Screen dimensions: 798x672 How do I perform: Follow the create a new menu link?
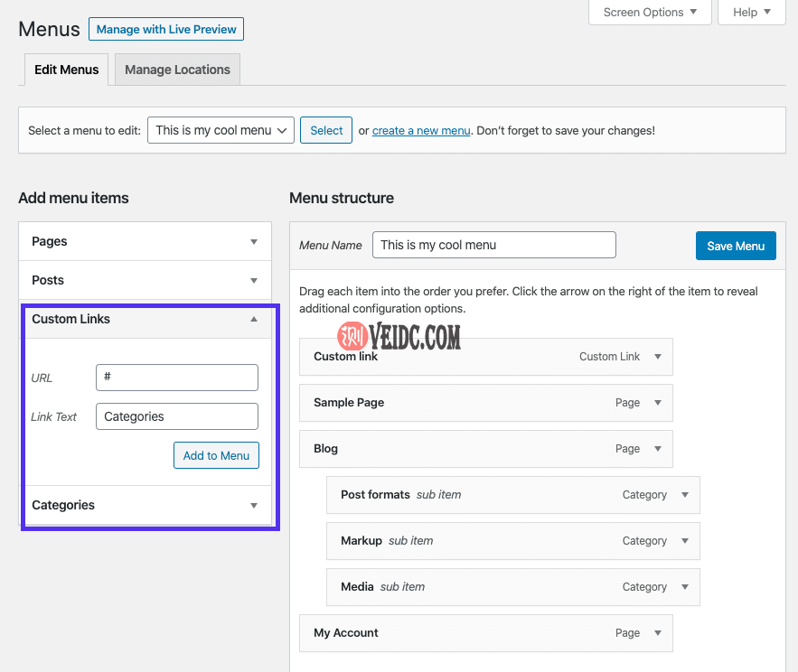tap(421, 131)
